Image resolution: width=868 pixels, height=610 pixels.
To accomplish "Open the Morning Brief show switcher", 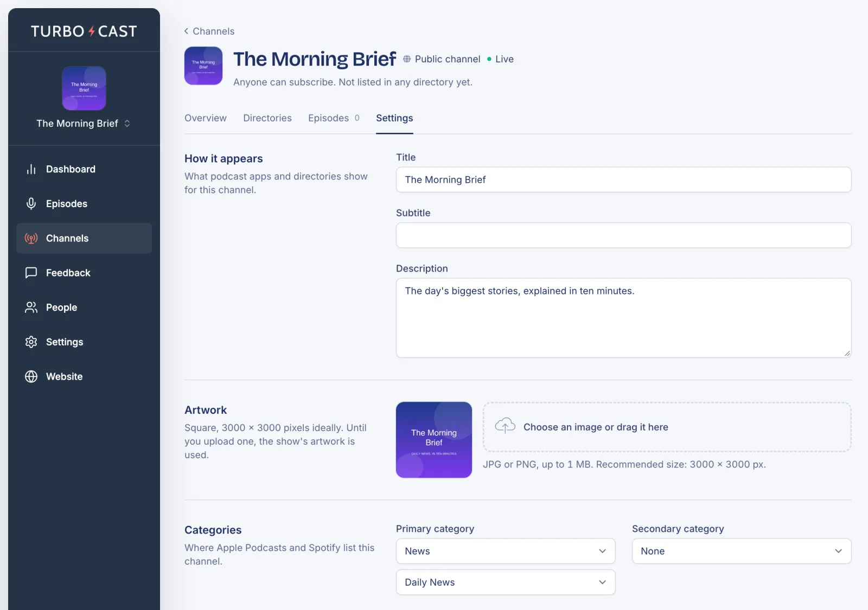I will pyautogui.click(x=84, y=124).
